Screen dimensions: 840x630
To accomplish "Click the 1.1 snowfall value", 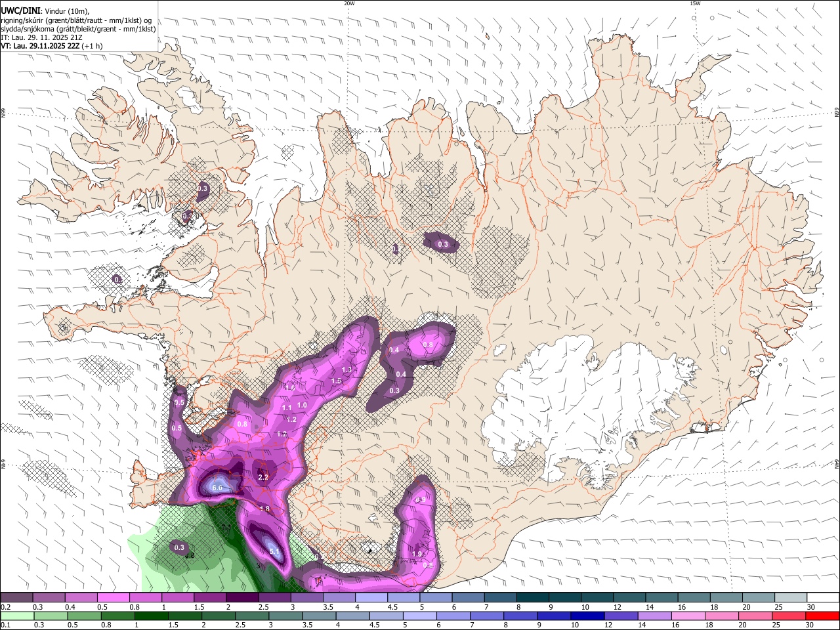I will pos(287,408).
